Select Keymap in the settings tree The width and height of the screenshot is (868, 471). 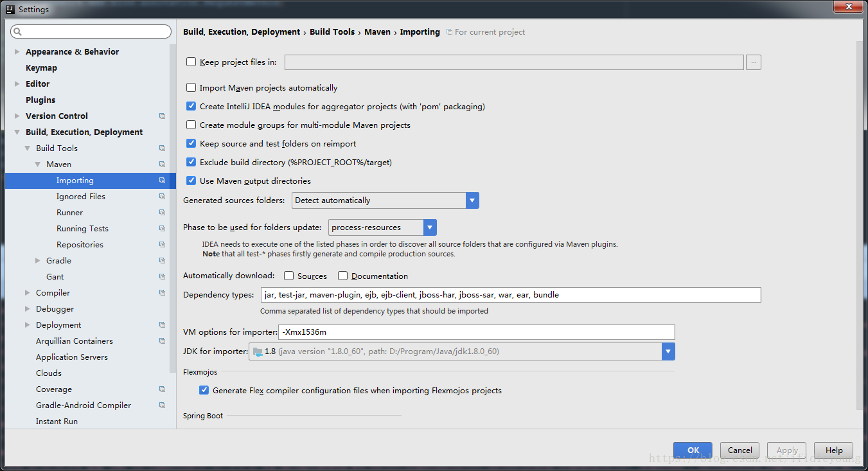click(41, 68)
